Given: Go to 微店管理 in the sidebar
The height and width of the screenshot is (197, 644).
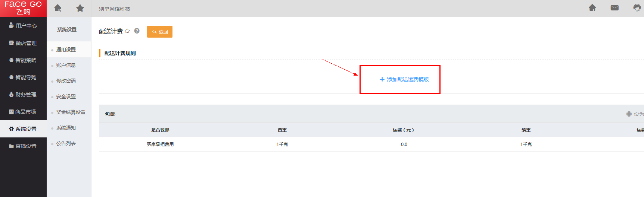Looking at the screenshot, I should point(23,43).
